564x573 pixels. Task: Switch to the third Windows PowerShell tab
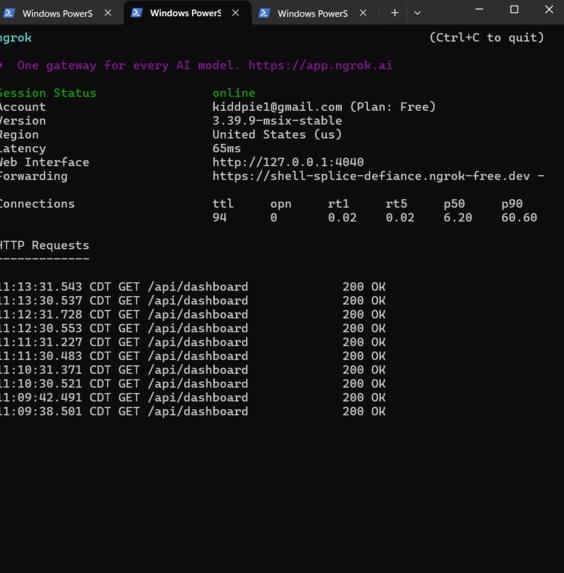click(314, 13)
